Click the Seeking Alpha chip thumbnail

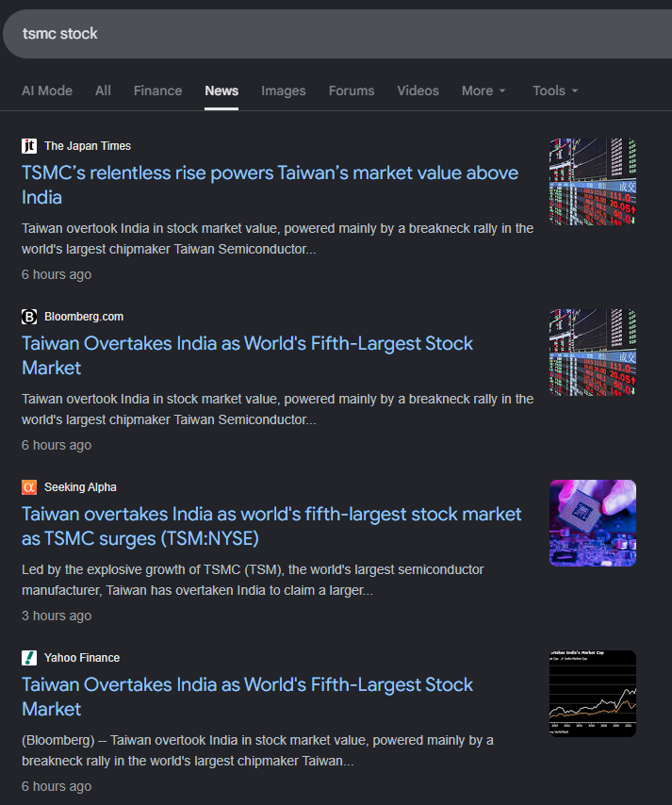coord(593,522)
